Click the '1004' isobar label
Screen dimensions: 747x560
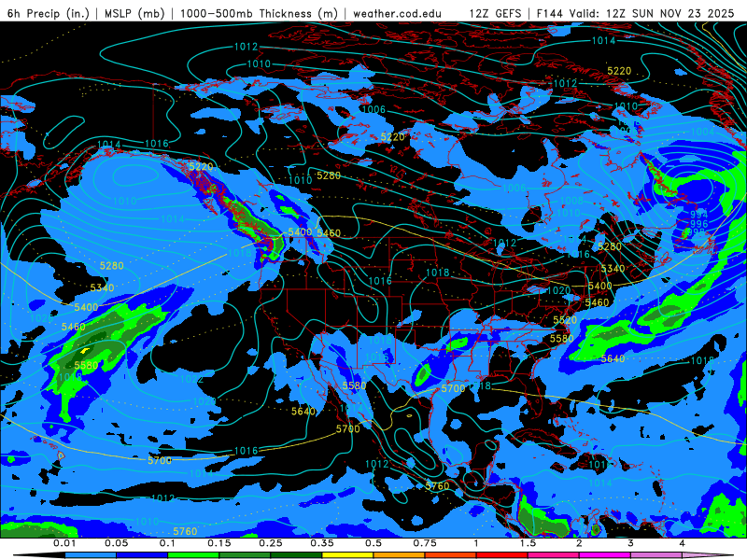[x=703, y=132]
